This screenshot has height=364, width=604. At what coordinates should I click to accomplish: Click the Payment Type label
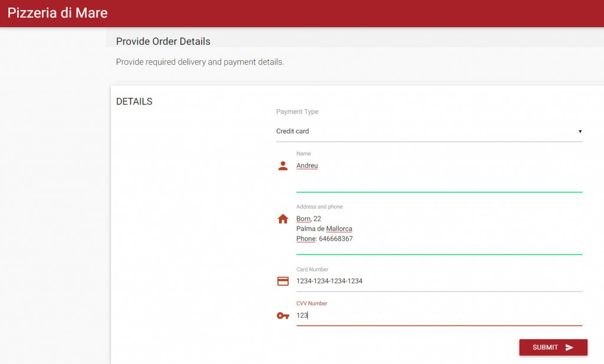[297, 112]
